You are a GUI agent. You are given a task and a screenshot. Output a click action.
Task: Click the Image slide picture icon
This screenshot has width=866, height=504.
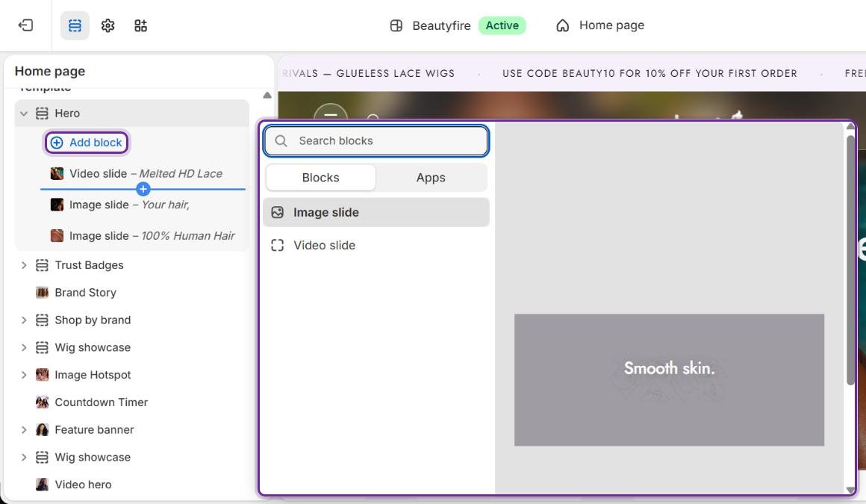277,212
